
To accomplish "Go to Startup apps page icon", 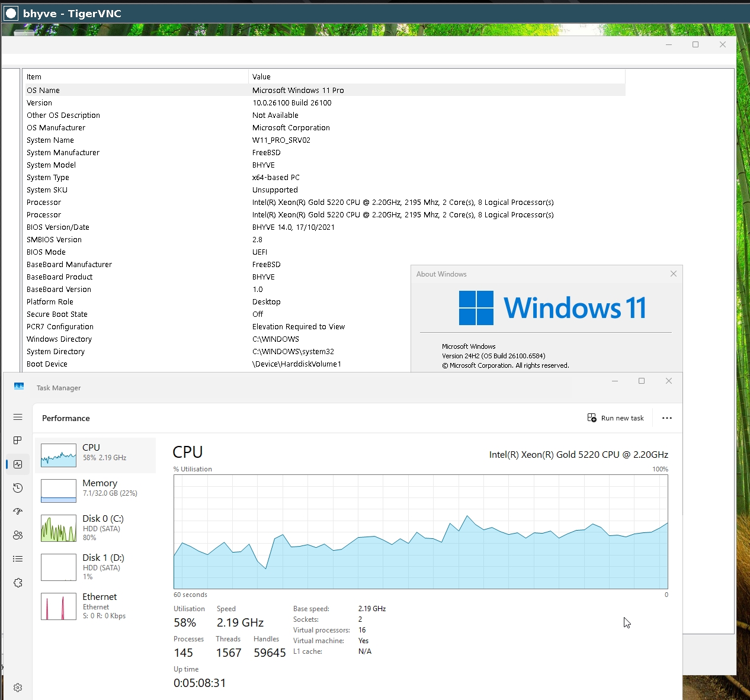I will click(x=18, y=511).
